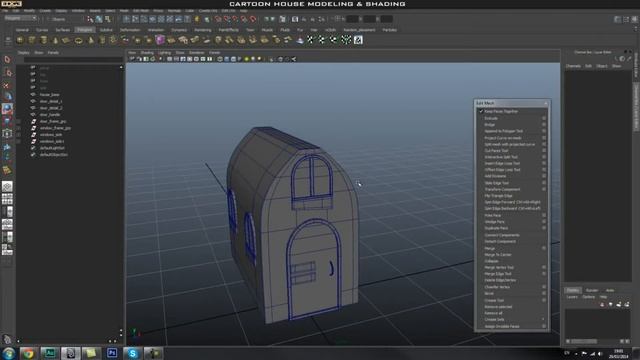Open the Crease Sets submenu arrow
640x360 pixels.
click(543, 320)
